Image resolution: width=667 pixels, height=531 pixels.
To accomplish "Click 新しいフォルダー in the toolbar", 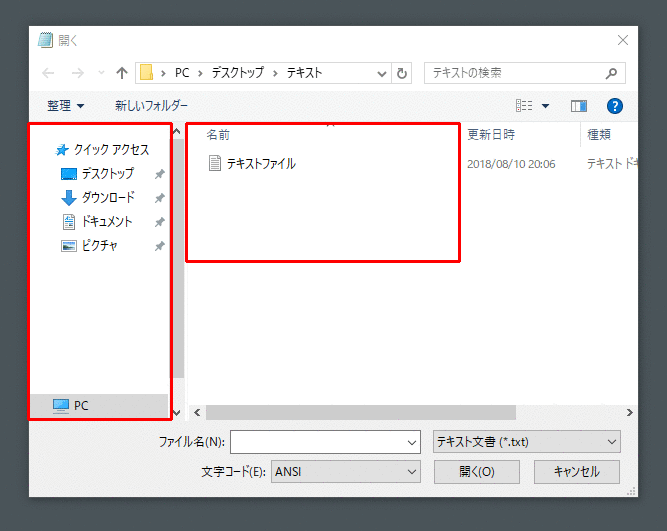I will pyautogui.click(x=151, y=105).
